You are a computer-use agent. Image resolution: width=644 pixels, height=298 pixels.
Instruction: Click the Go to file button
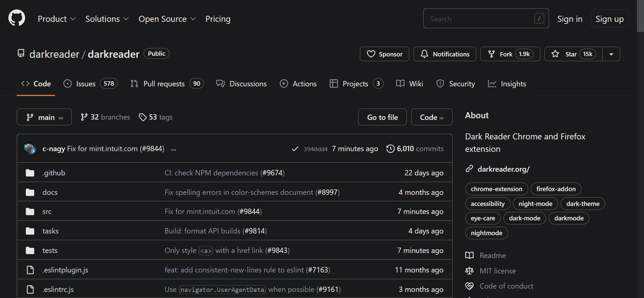(x=382, y=117)
